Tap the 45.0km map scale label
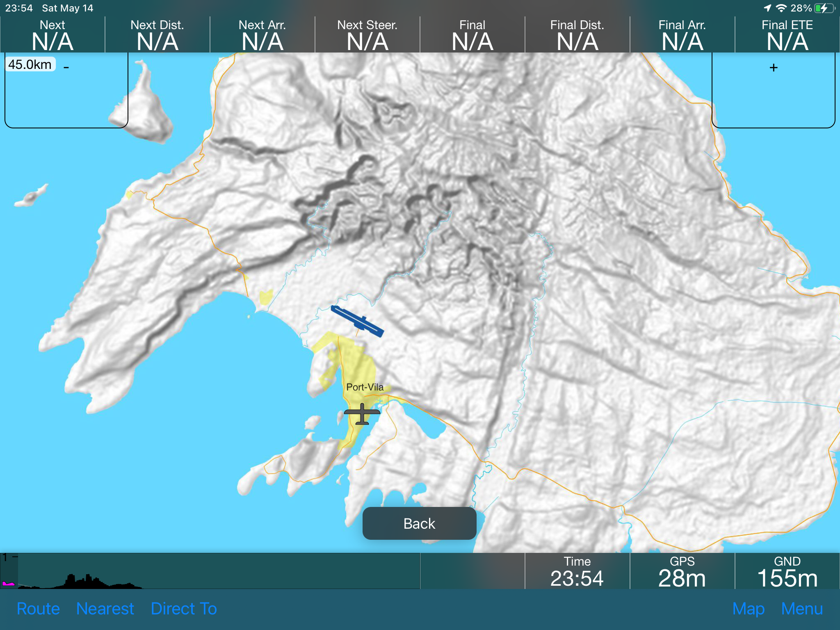Viewport: 840px width, 630px height. pos(30,64)
